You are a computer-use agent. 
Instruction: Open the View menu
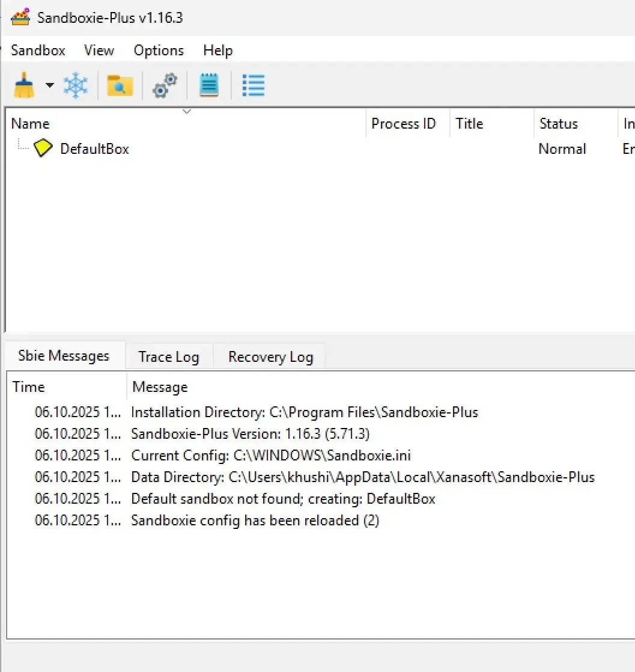(99, 50)
